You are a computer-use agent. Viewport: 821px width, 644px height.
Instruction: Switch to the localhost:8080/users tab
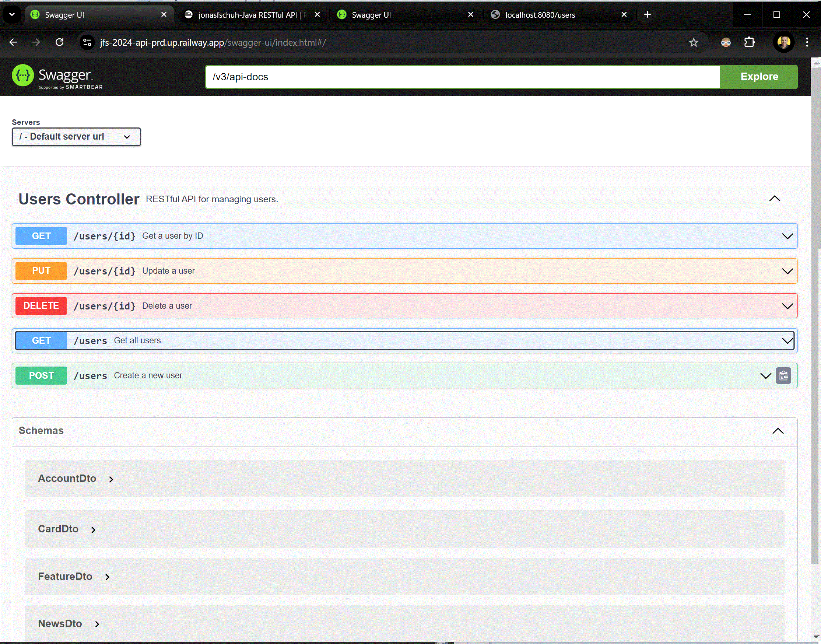pyautogui.click(x=539, y=15)
